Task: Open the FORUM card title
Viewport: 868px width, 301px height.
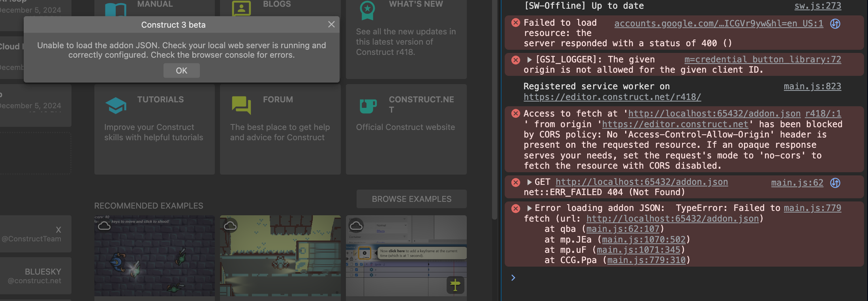Action: 278,100
